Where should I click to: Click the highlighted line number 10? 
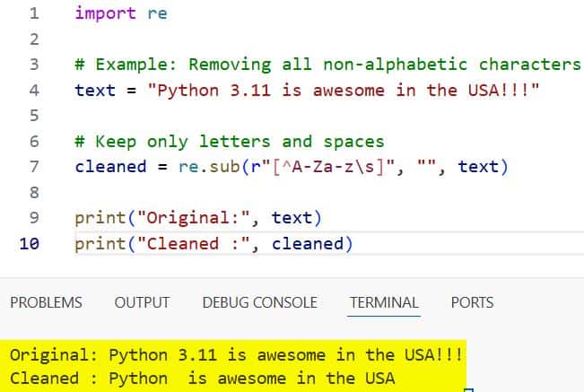point(30,243)
